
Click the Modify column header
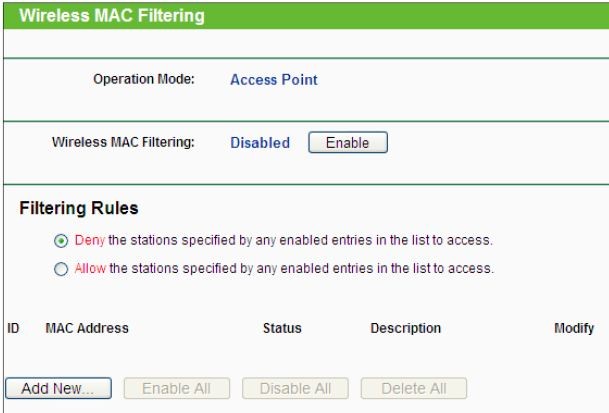click(x=574, y=328)
